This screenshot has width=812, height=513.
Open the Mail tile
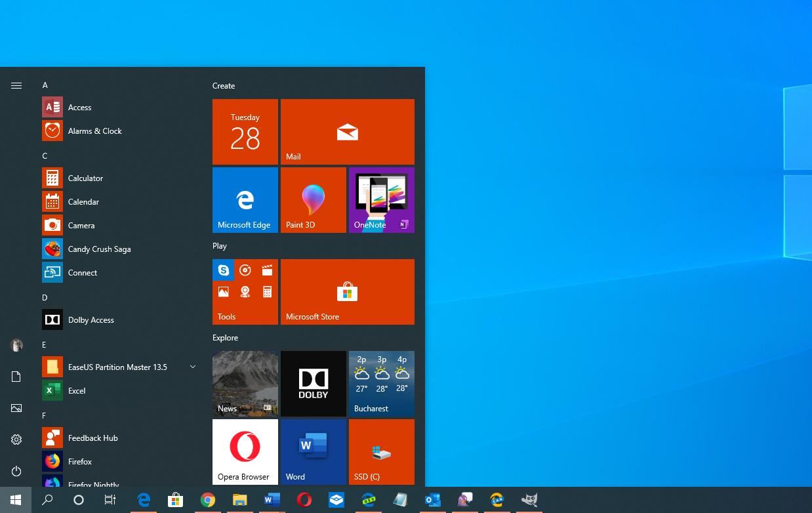[348, 132]
